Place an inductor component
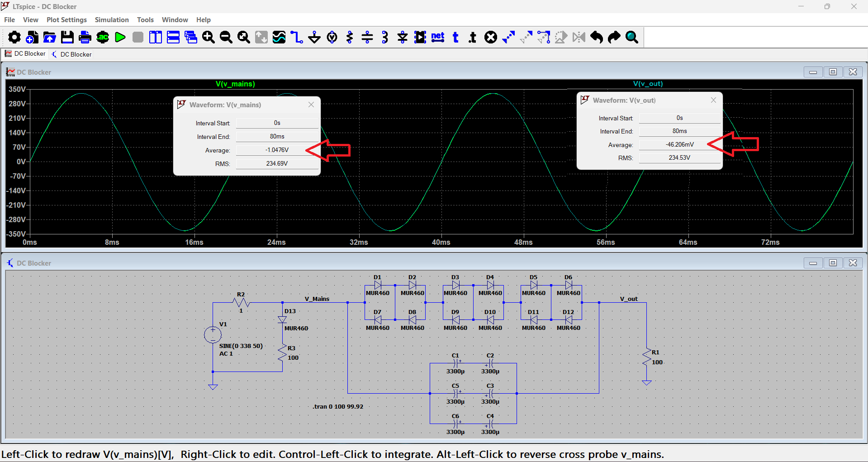This screenshot has width=868, height=462. (x=385, y=37)
